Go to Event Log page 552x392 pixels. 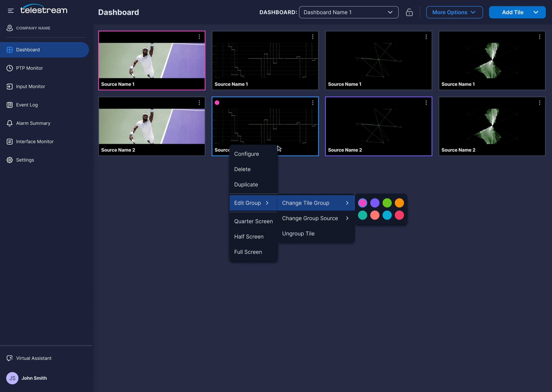[44, 105]
